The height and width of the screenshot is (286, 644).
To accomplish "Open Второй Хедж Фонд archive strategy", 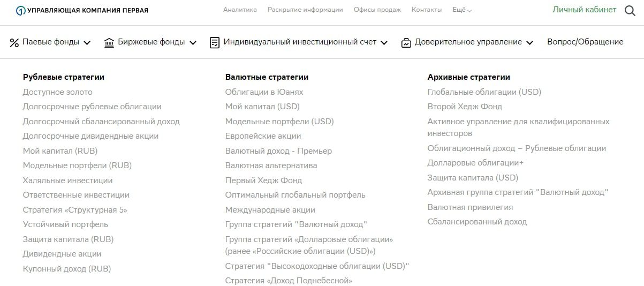I will coord(465,107).
